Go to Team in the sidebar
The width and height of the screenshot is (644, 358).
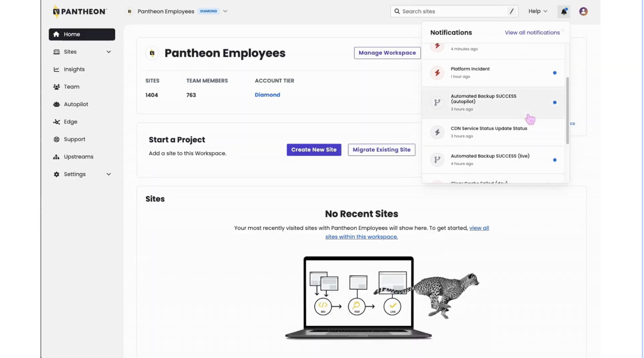point(71,87)
